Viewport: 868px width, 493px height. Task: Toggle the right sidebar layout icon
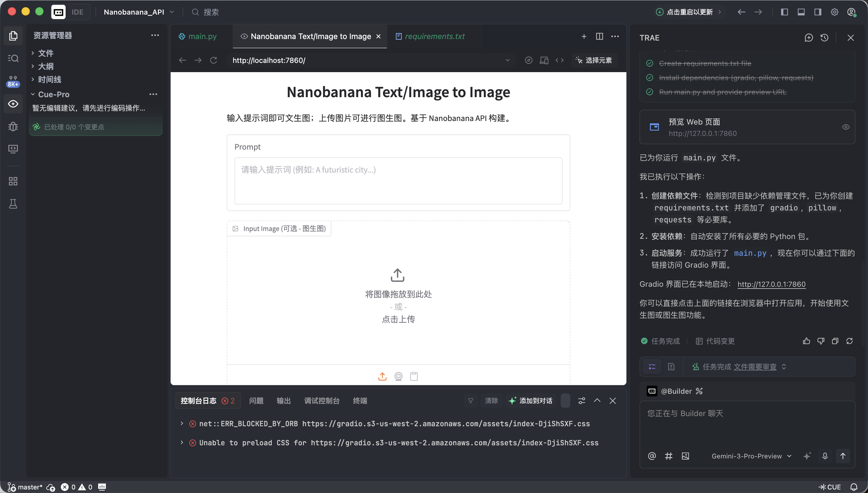click(x=818, y=12)
